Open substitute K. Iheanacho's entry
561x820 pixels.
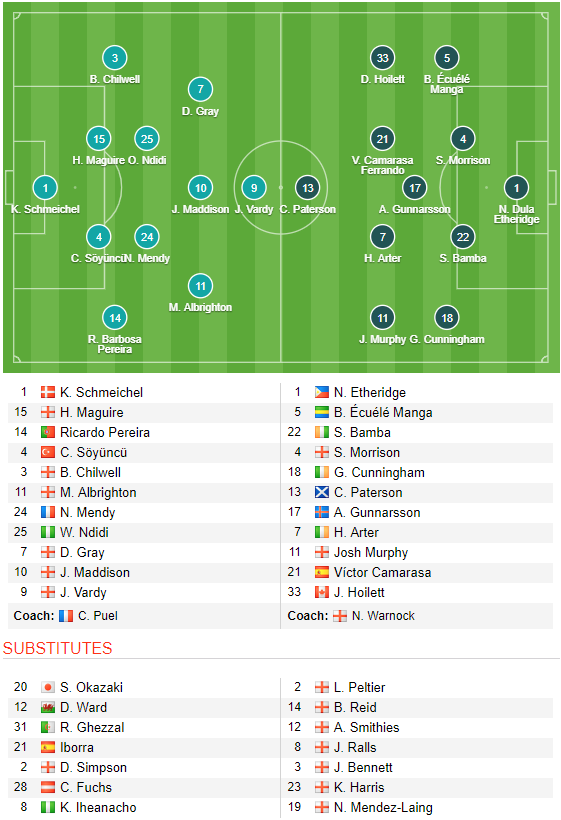pos(98,807)
